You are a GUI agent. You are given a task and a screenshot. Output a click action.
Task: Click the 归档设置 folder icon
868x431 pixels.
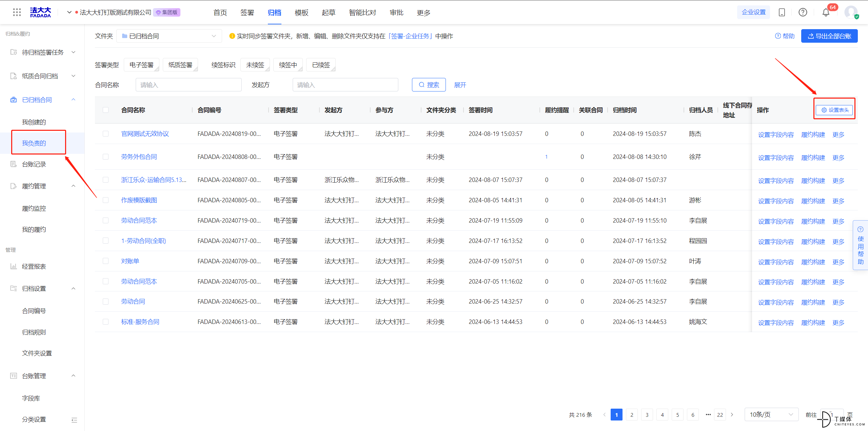[x=14, y=288]
